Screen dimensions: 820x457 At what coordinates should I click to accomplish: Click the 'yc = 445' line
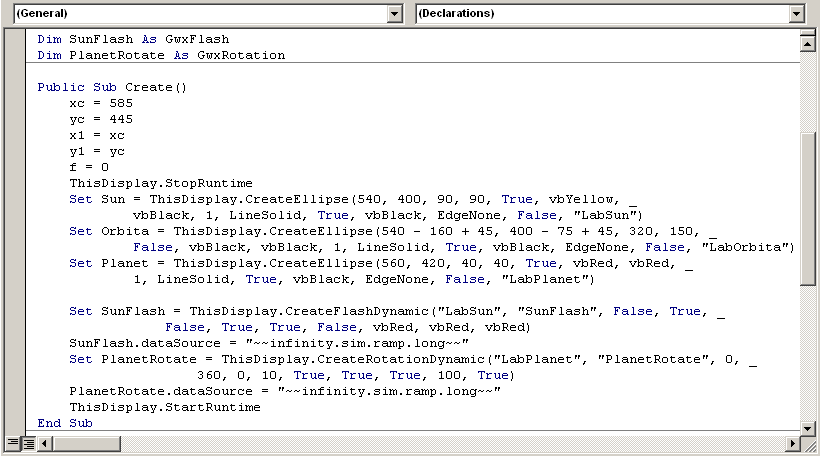[101, 120]
